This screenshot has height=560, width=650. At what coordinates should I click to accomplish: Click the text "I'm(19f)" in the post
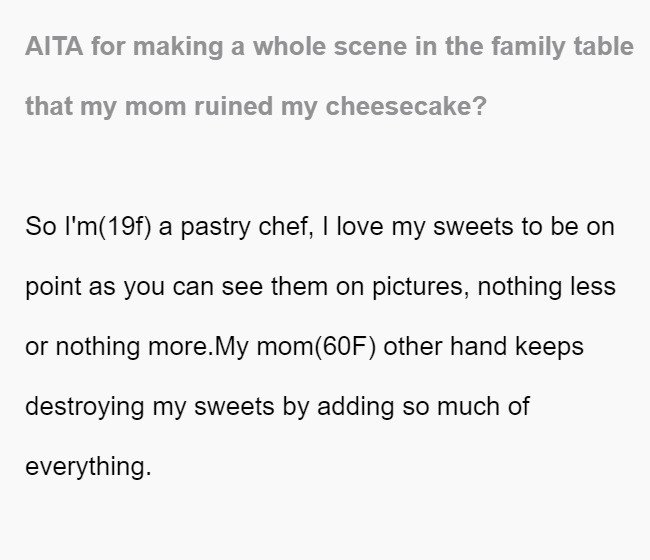coord(108,227)
